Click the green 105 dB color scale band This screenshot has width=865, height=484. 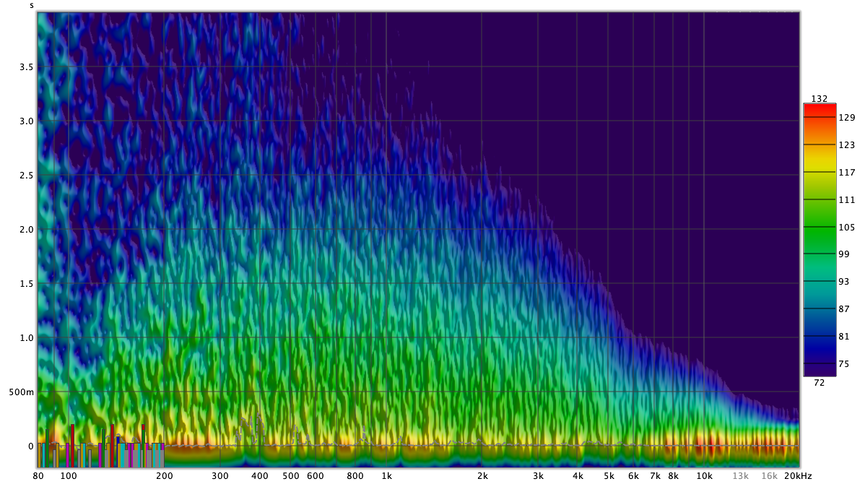click(819, 227)
